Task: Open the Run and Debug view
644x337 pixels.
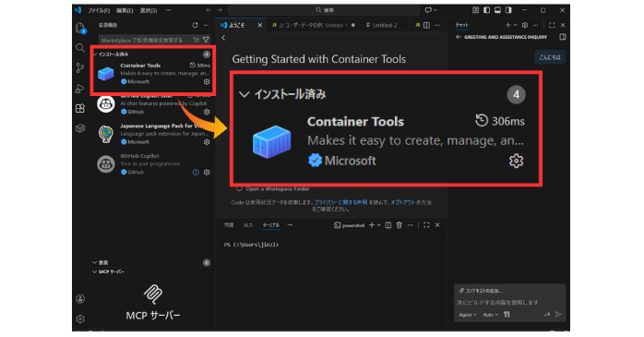Action: 80,89
